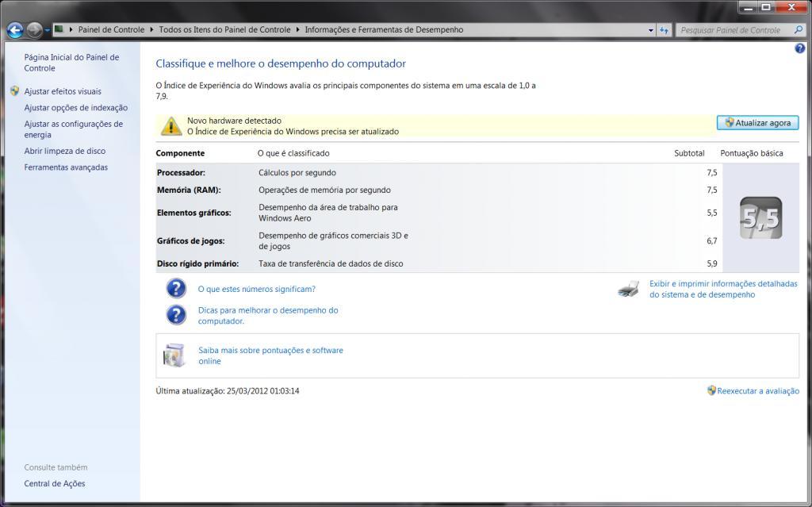Image resolution: width=812 pixels, height=507 pixels.
Task: Click shield icon beside Reexecutar a avaliação
Action: click(711, 390)
